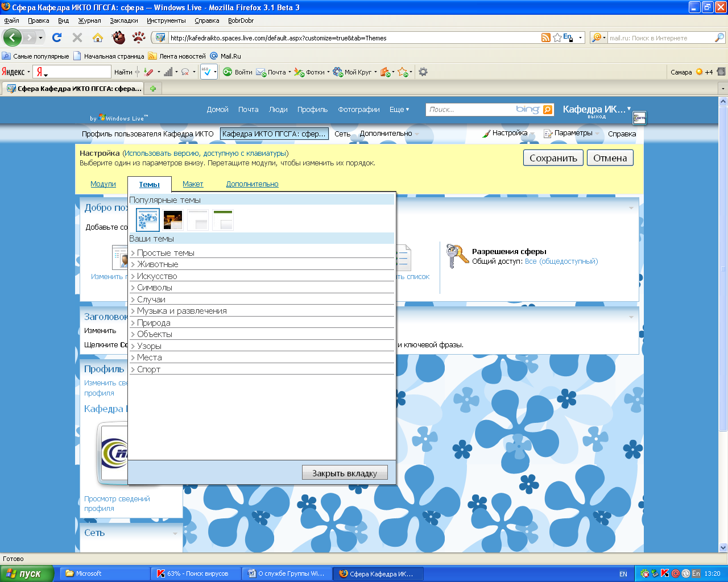728x582 pixels.
Task: Expand the Искусство theme category
Action: point(262,276)
